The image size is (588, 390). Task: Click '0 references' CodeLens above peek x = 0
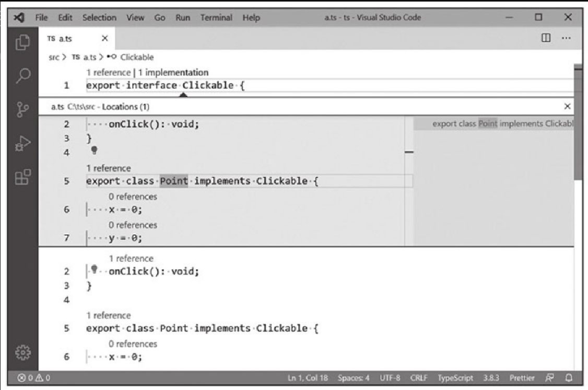coord(133,197)
